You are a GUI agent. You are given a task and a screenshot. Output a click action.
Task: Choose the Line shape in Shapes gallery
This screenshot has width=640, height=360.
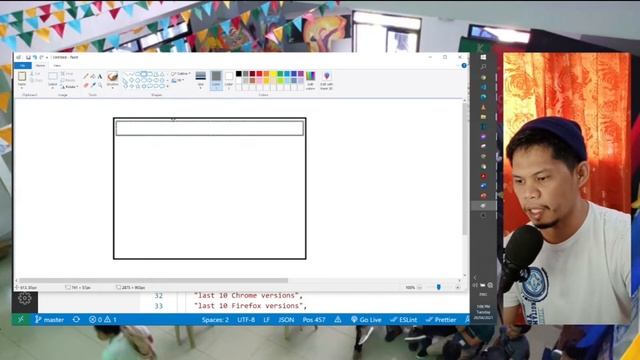pos(126,74)
